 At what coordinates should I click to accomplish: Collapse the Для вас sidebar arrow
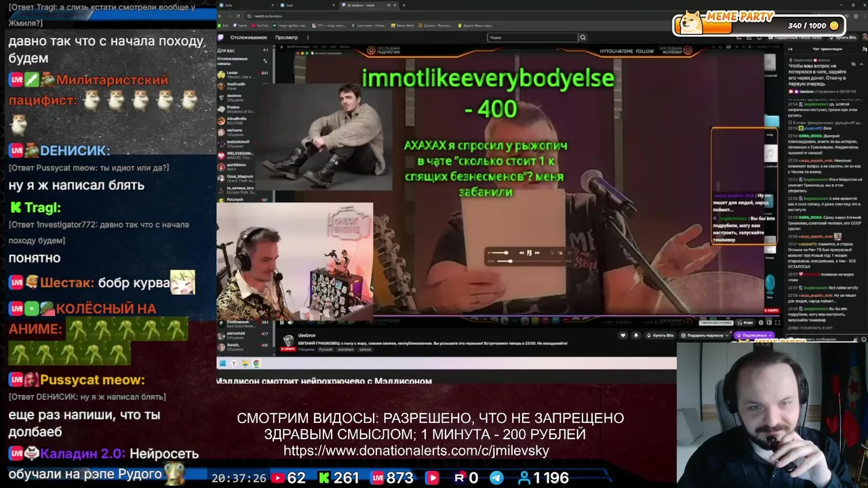[265, 50]
